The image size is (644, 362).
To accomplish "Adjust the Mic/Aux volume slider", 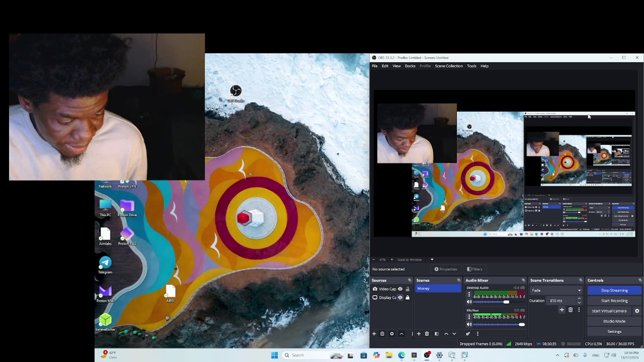I will pyautogui.click(x=500, y=324).
